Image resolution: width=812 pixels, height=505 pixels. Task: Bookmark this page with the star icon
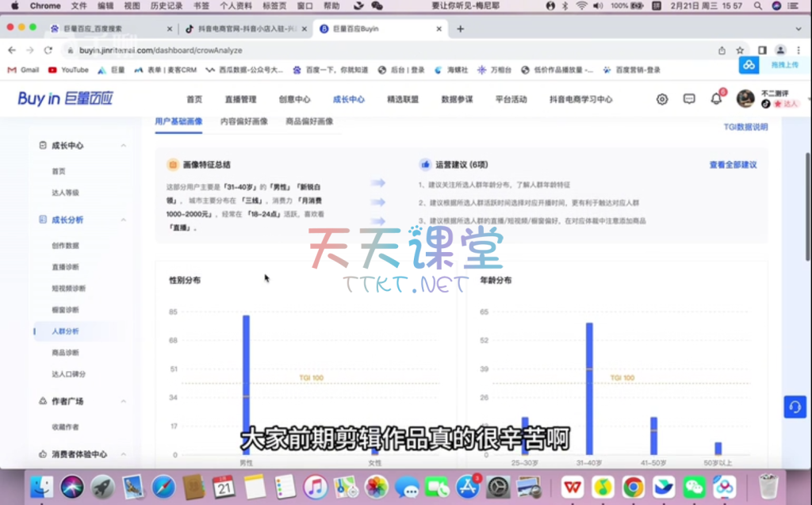click(740, 50)
